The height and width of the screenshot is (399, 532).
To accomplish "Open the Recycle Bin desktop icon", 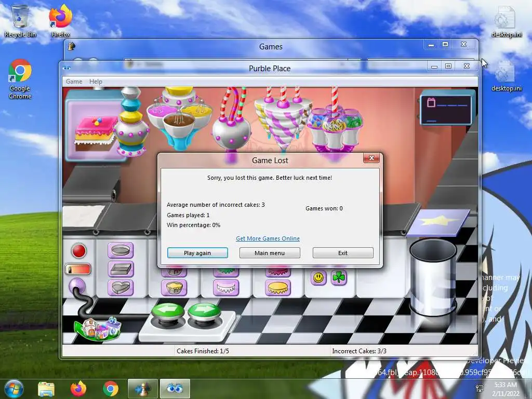I will click(20, 21).
